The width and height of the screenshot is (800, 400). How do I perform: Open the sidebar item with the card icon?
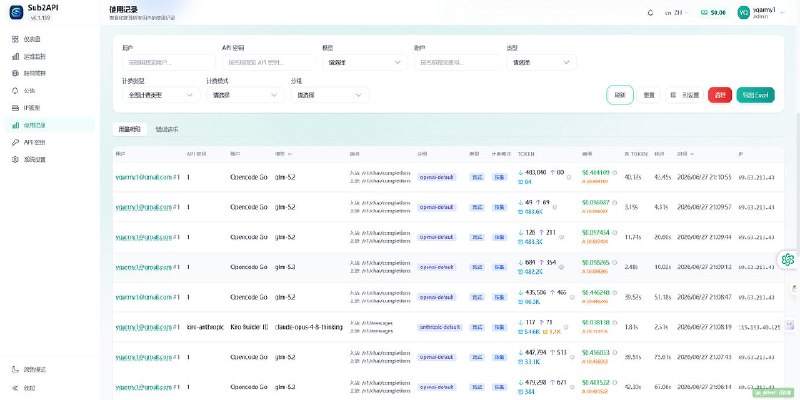[49, 108]
